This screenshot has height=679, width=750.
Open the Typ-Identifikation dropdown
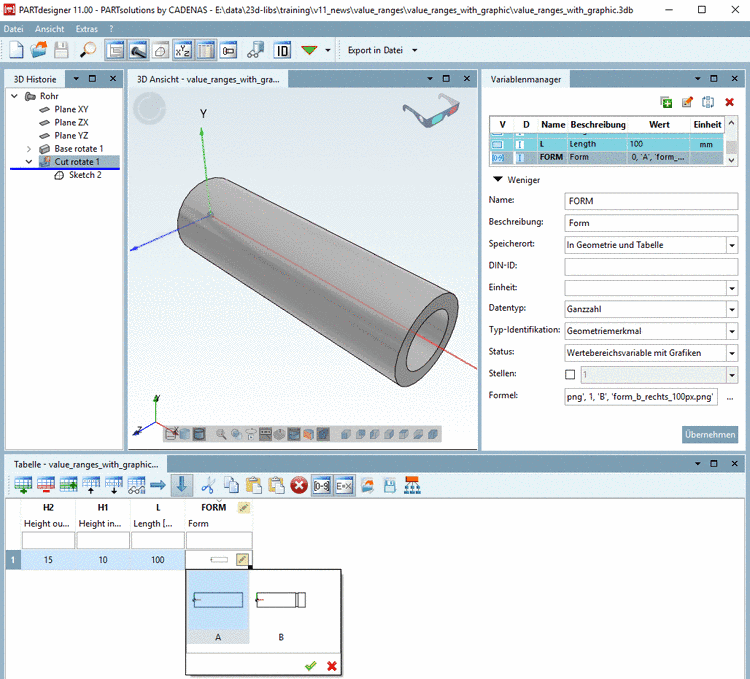[x=732, y=331]
